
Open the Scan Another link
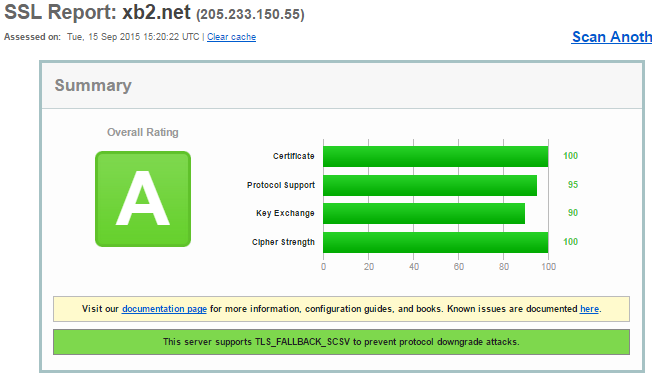(x=612, y=37)
